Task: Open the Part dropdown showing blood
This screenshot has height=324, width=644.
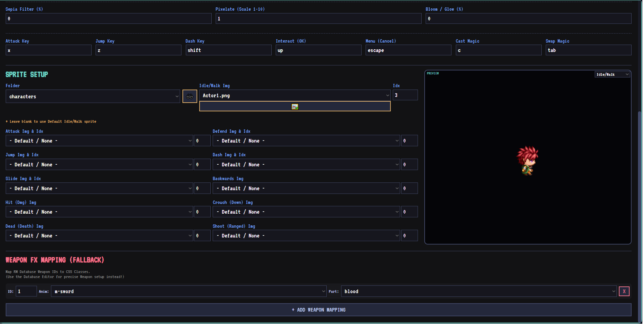Action: 479,291
